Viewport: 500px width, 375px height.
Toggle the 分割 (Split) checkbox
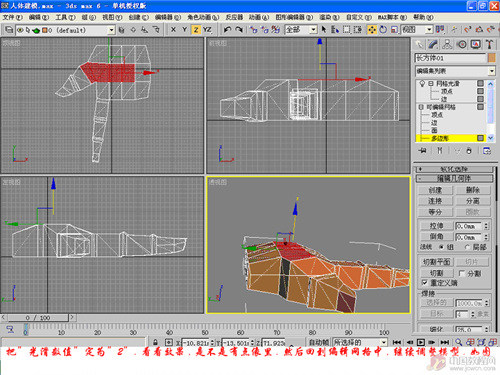click(x=462, y=273)
